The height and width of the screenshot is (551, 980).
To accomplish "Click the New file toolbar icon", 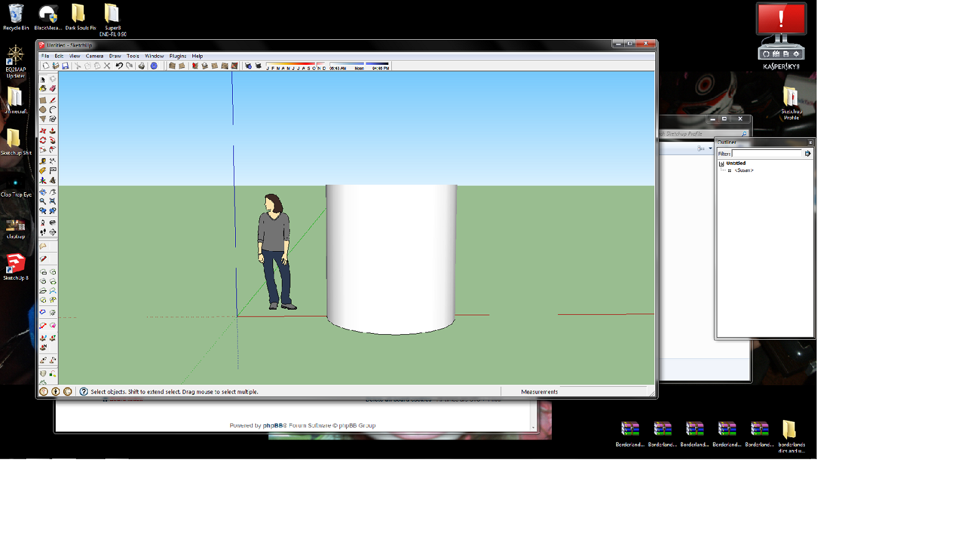I will (x=46, y=66).
